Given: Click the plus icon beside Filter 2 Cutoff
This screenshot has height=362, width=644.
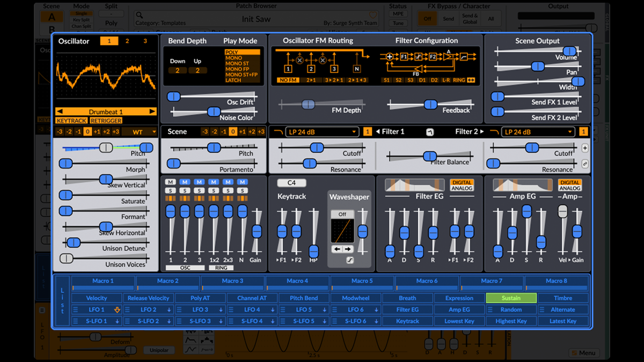Looking at the screenshot, I should 585,147.
